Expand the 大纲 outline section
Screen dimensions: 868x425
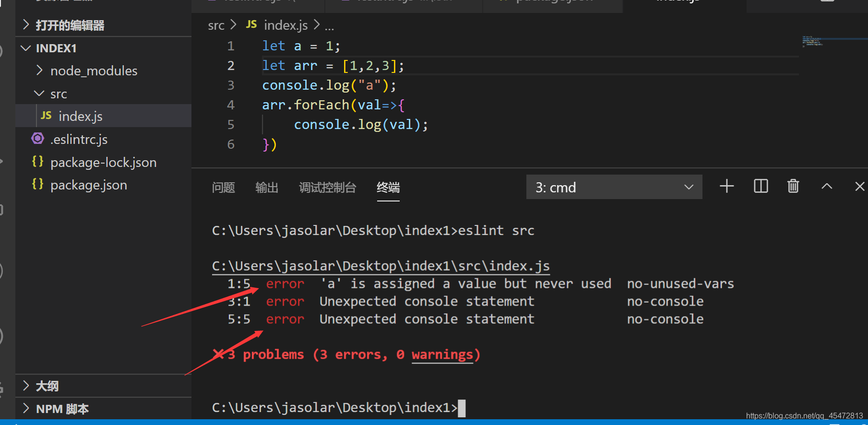[x=47, y=386]
